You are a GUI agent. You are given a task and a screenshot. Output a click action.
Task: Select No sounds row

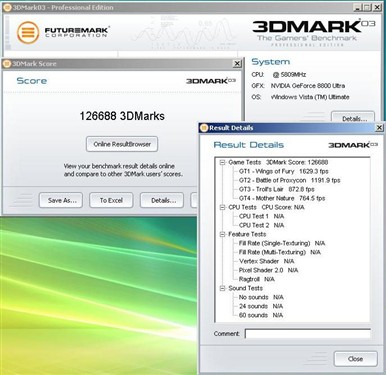261,297
